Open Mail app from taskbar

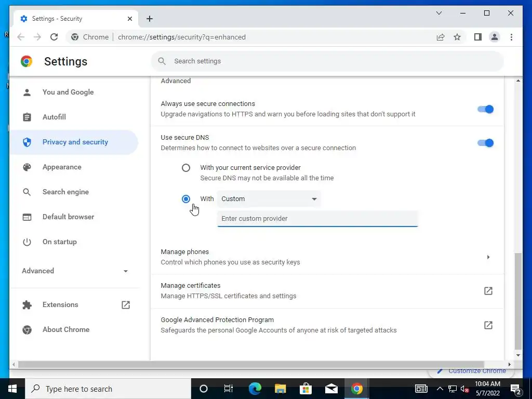pyautogui.click(x=331, y=389)
